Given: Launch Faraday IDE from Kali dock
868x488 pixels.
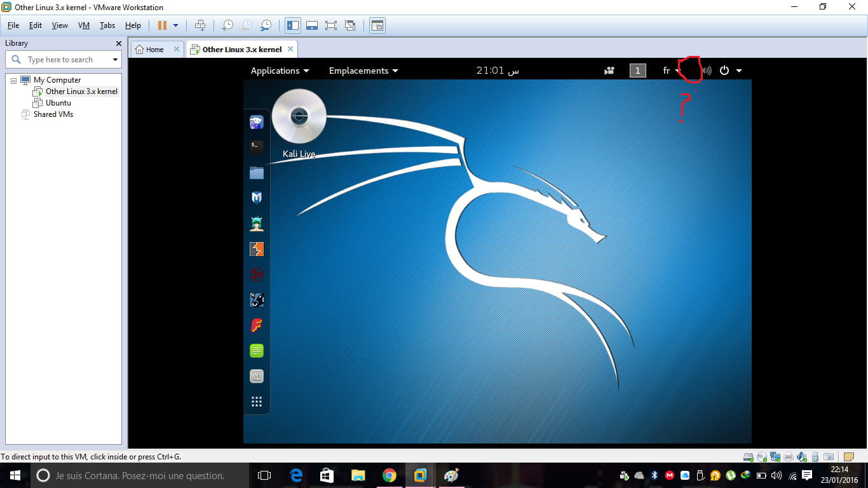Looking at the screenshot, I should (x=257, y=325).
